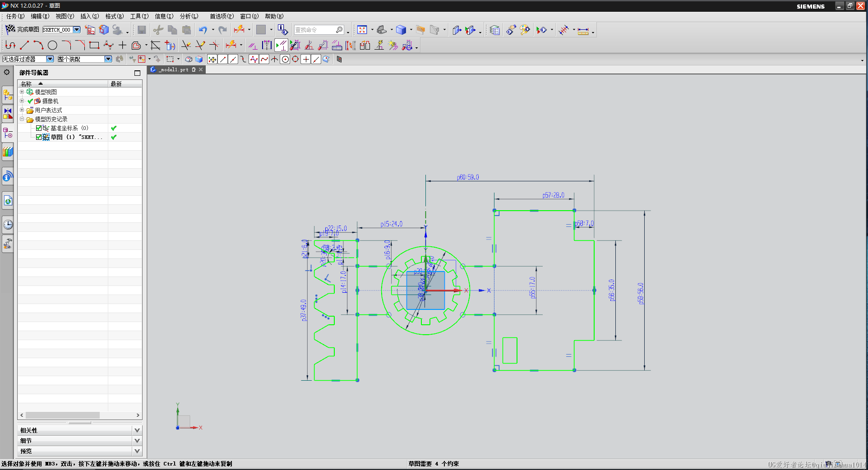Open the History clock sidebar tab
The width and height of the screenshot is (868, 470).
tap(8, 224)
